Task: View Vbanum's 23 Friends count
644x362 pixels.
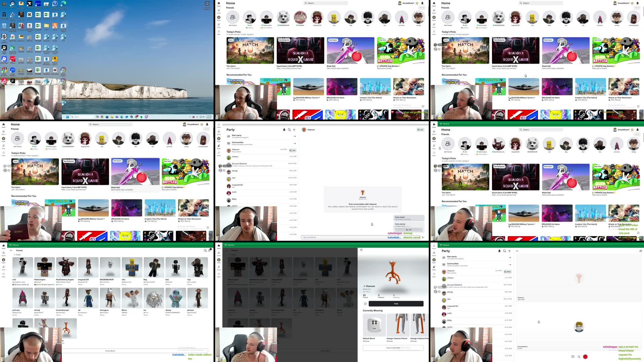Action: pyautogui.click(x=365, y=296)
